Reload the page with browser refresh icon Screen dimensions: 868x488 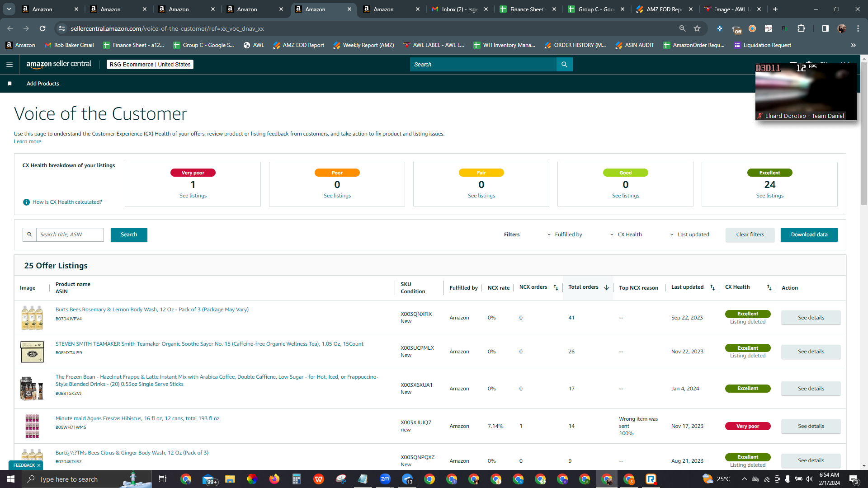click(42, 28)
